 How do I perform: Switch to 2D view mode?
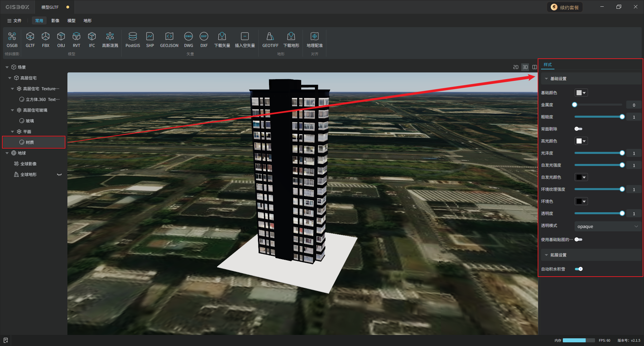point(516,67)
